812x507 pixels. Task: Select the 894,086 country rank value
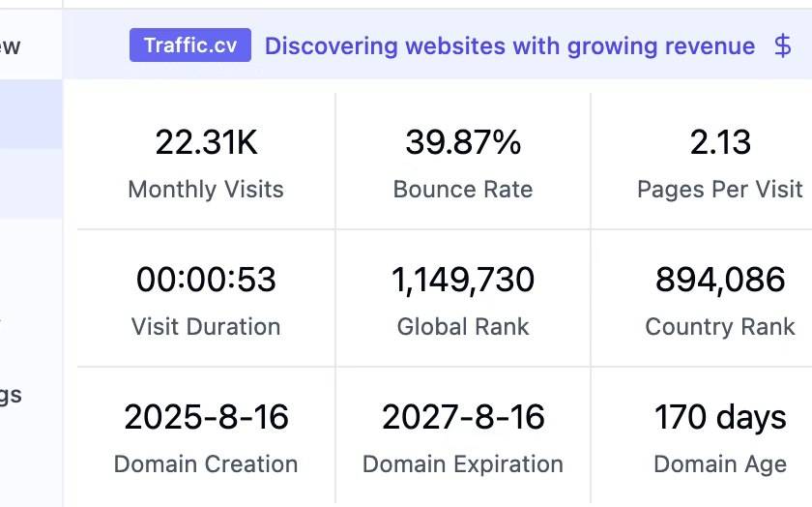pos(720,280)
